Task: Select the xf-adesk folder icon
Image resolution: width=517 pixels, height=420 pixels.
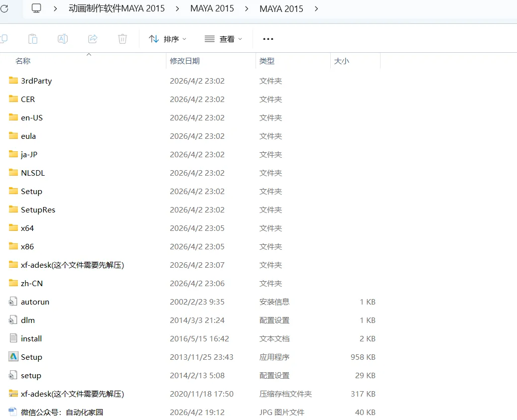Action: [13, 265]
